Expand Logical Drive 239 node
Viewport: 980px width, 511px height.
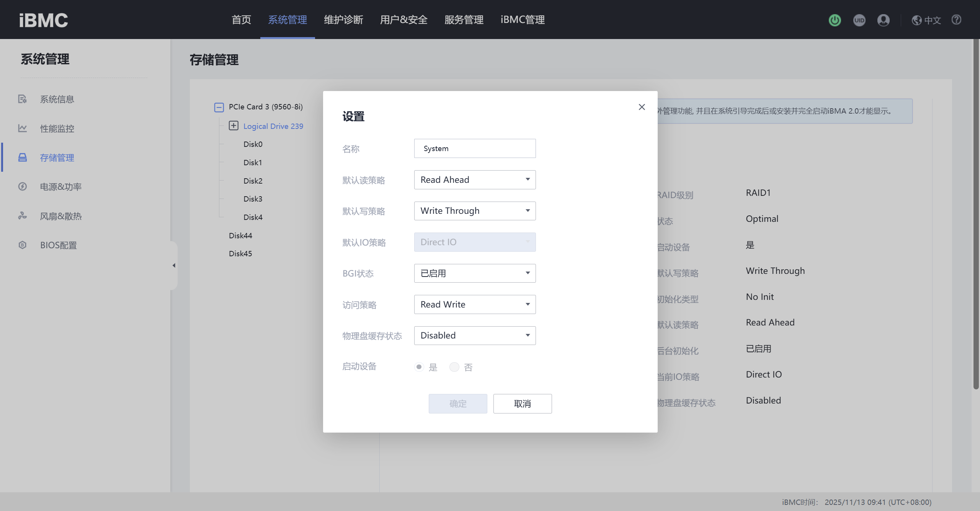[x=234, y=126]
